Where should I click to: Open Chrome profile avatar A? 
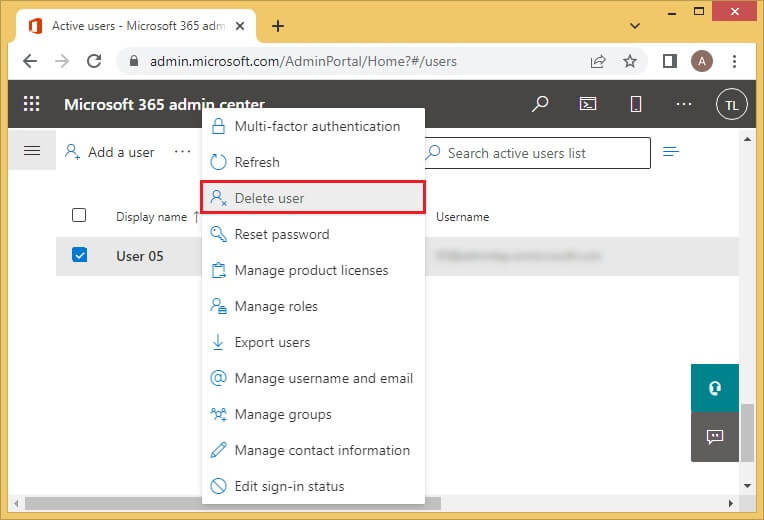click(702, 61)
